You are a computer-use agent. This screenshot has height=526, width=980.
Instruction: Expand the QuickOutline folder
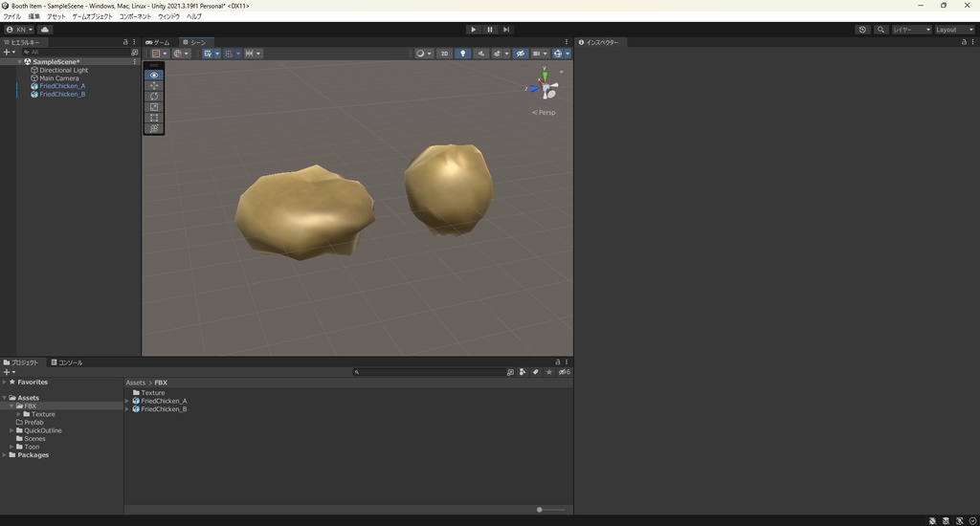click(x=11, y=430)
